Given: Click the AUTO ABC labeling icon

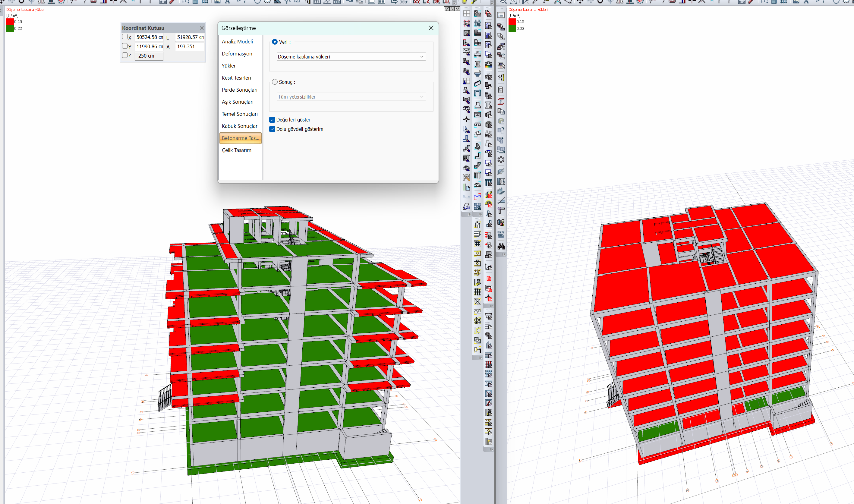Looking at the screenshot, I should [x=501, y=234].
